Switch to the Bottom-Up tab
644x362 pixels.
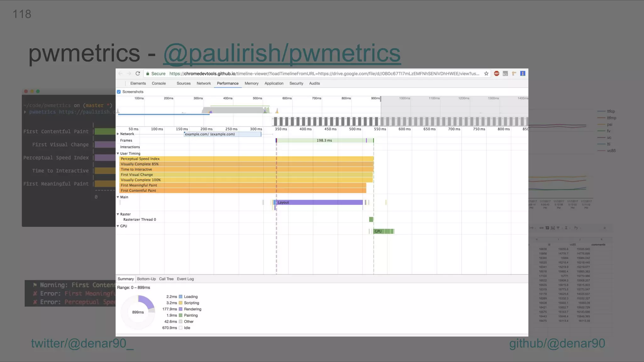146,279
